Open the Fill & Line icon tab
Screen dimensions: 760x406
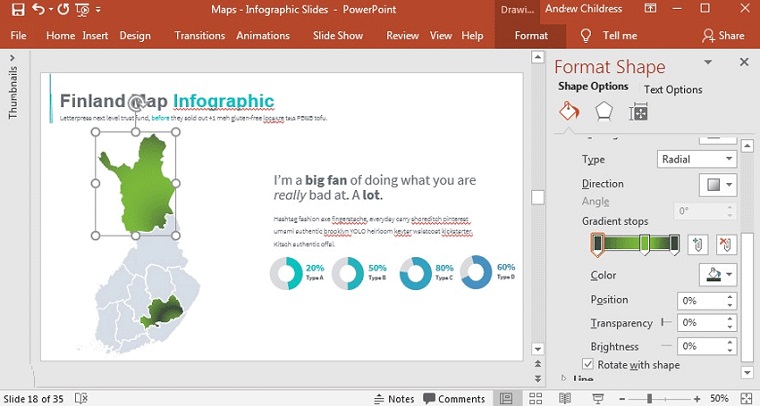568,112
